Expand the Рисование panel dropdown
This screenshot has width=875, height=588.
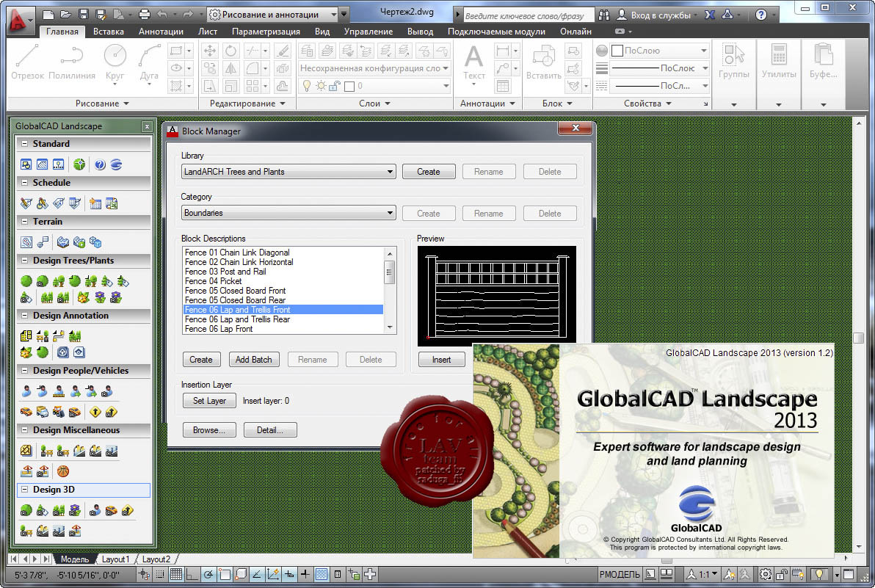point(102,104)
